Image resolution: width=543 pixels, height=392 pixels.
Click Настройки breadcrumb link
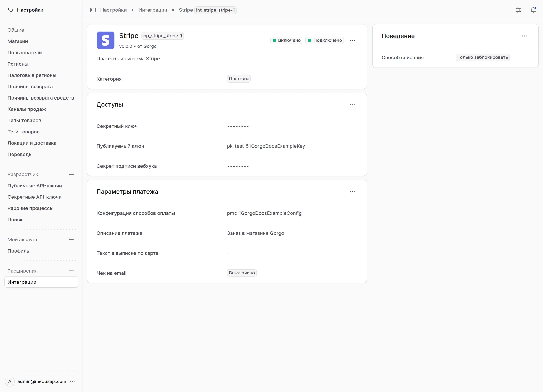pos(113,10)
